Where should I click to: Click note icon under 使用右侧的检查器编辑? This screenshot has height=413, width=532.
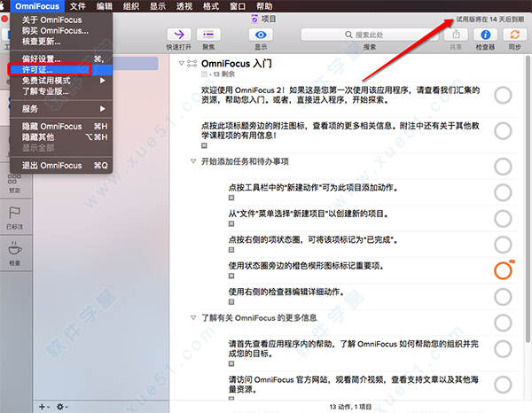tap(231, 302)
